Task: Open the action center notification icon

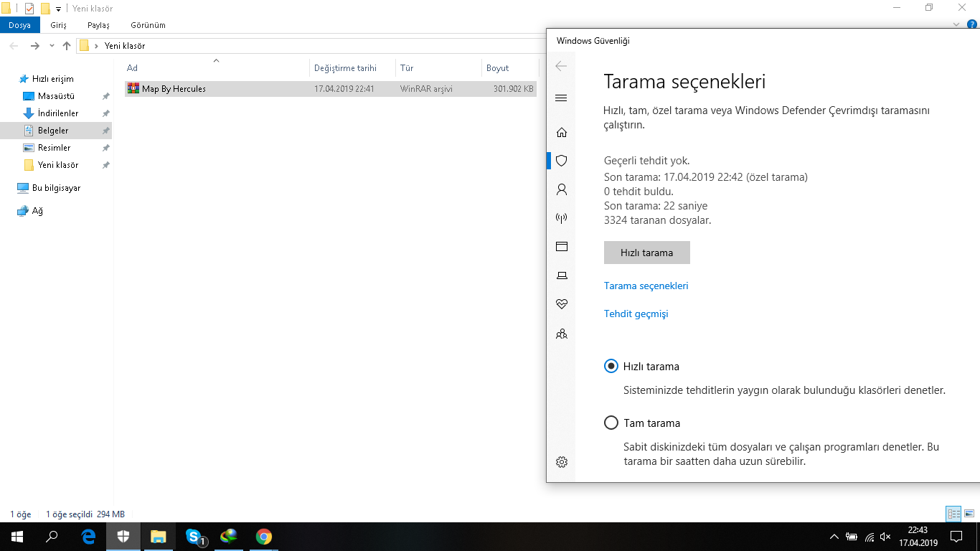Action: (x=956, y=537)
